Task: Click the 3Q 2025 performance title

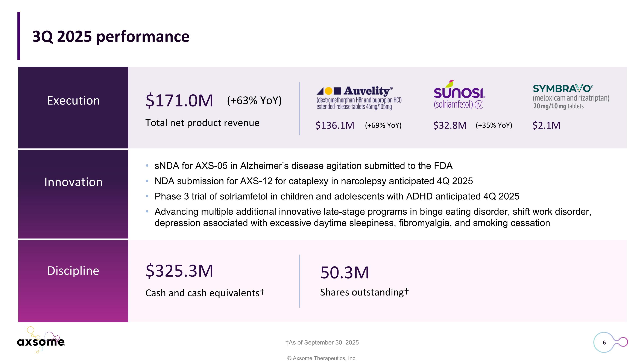Action: click(x=111, y=36)
